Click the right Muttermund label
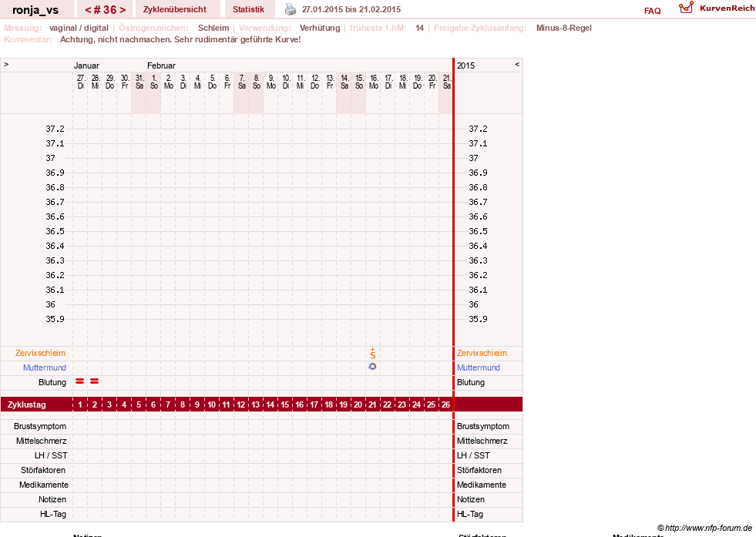The width and height of the screenshot is (756, 537). tap(479, 368)
